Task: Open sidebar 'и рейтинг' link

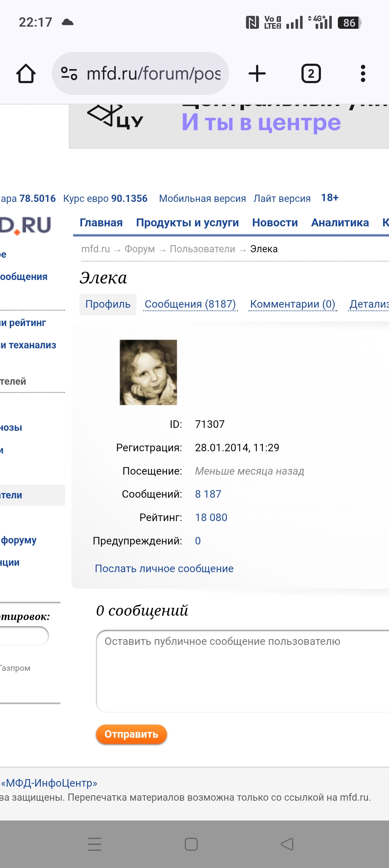Action: tap(23, 323)
